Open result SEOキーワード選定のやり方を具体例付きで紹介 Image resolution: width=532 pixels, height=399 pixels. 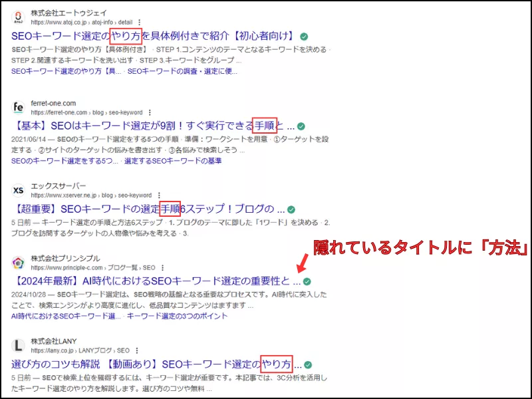154,36
